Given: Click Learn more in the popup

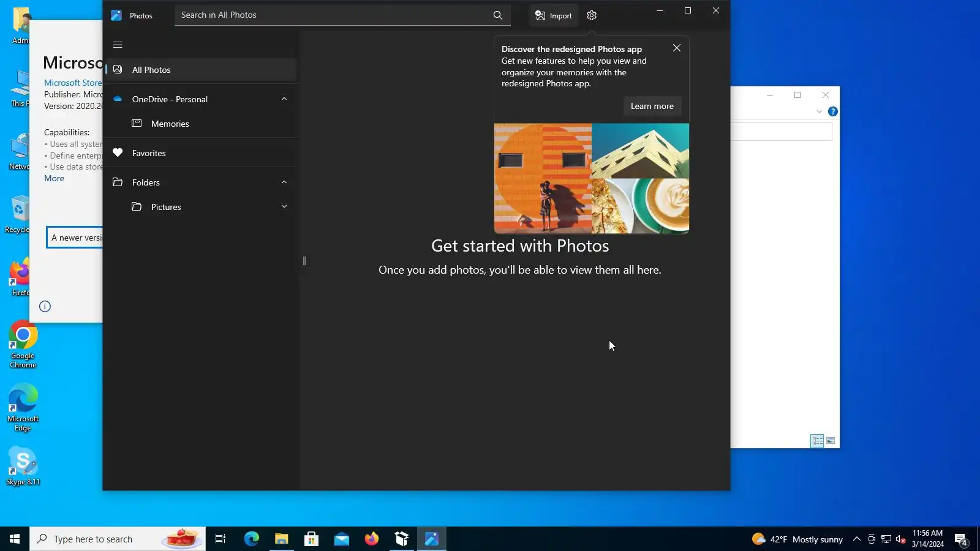Looking at the screenshot, I should (652, 106).
